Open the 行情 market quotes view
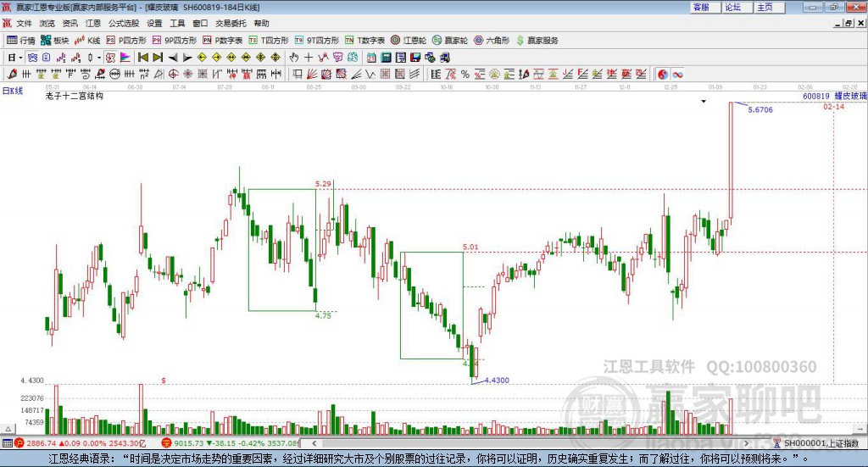Image resolution: width=868 pixels, height=467 pixels. click(21, 41)
